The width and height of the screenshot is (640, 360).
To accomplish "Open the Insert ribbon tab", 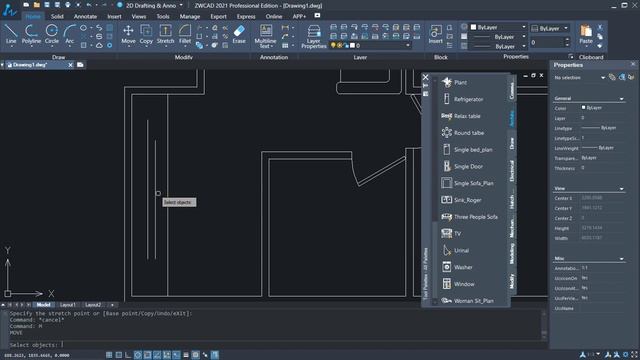I will coord(114,16).
